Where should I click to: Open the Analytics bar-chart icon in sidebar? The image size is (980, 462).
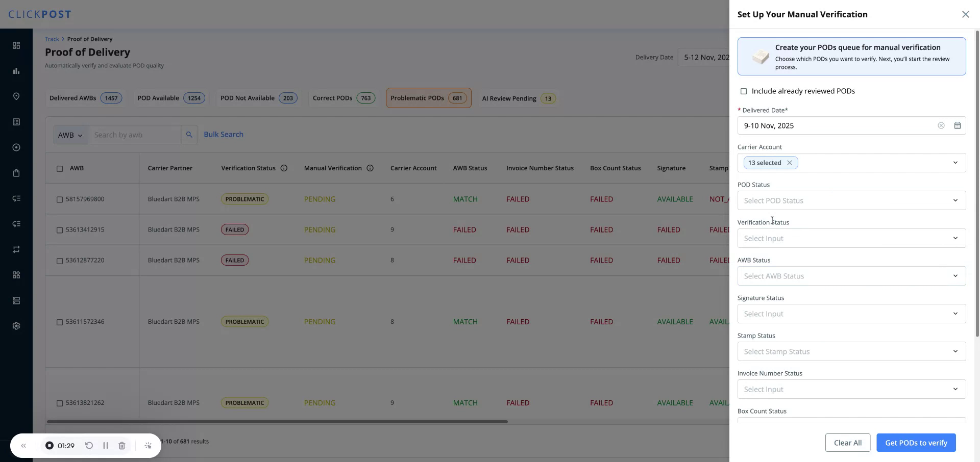[16, 71]
